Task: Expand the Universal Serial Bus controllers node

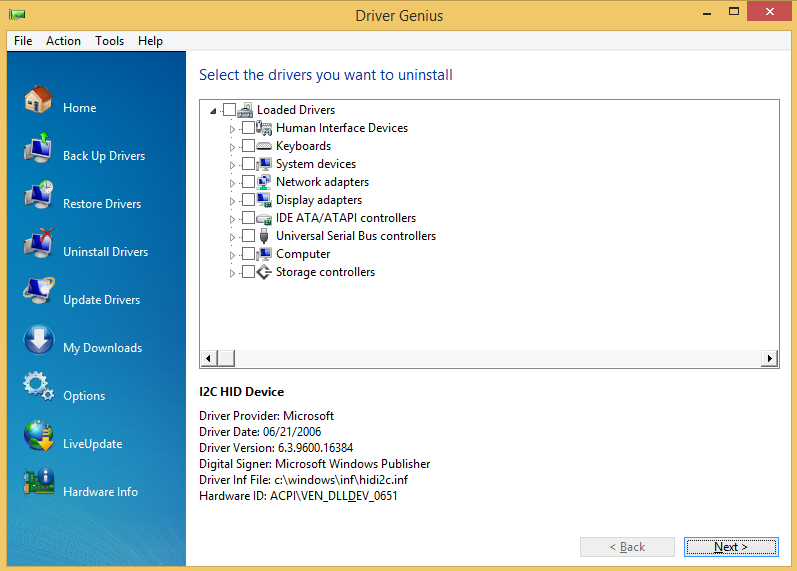Action: pos(232,237)
